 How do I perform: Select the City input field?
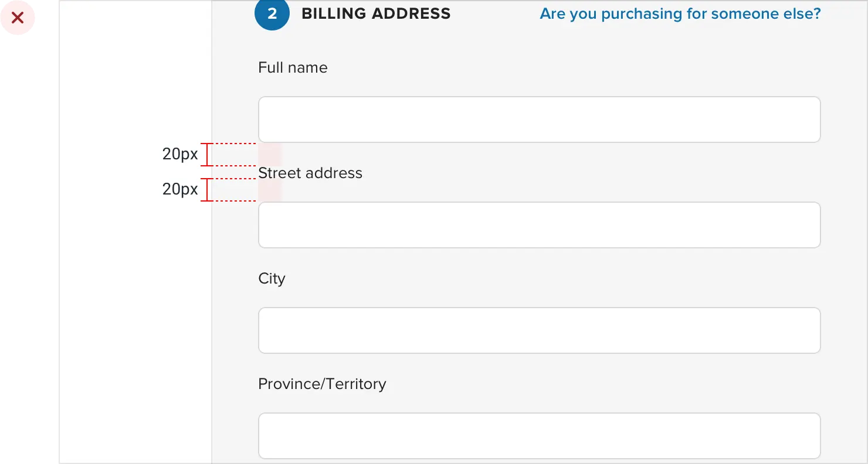click(539, 330)
